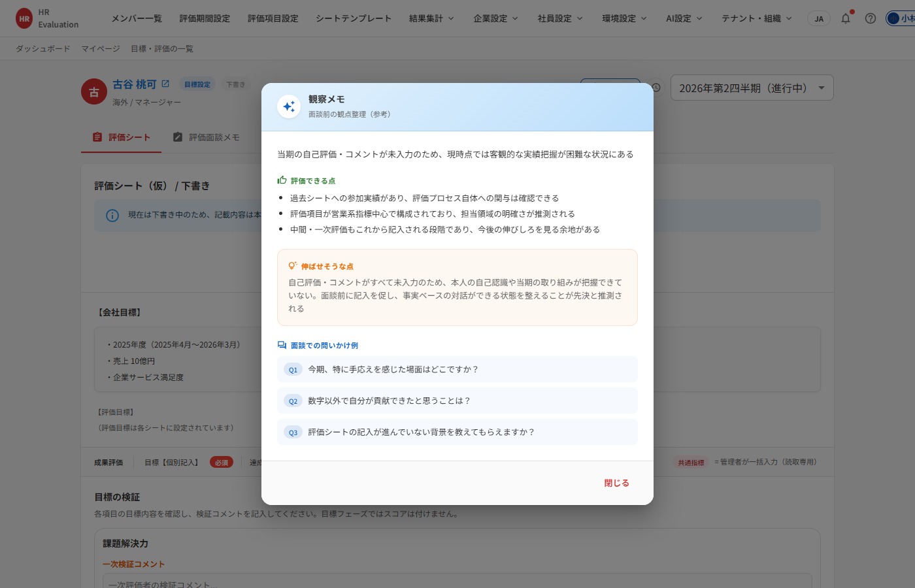Viewport: 915px width, 588px height.
Task: Click the history clock icon
Action: [656, 88]
